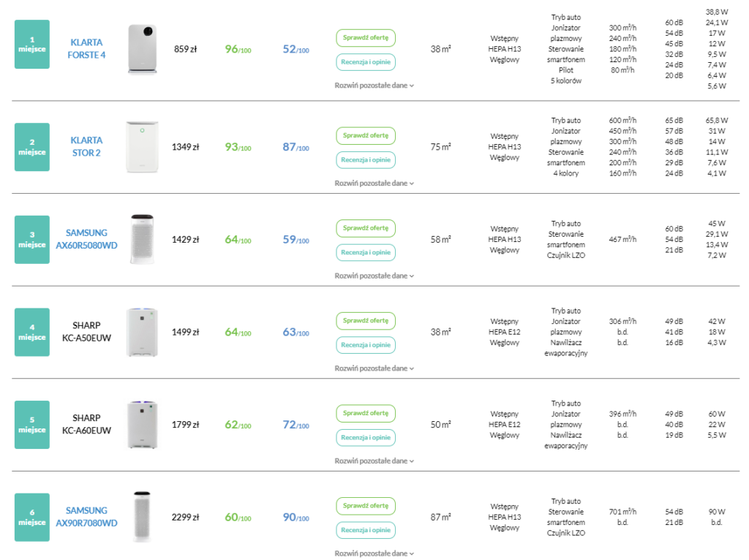
Task: Expand remaining data for Samsung AX60R5080WD
Action: pyautogui.click(x=374, y=276)
